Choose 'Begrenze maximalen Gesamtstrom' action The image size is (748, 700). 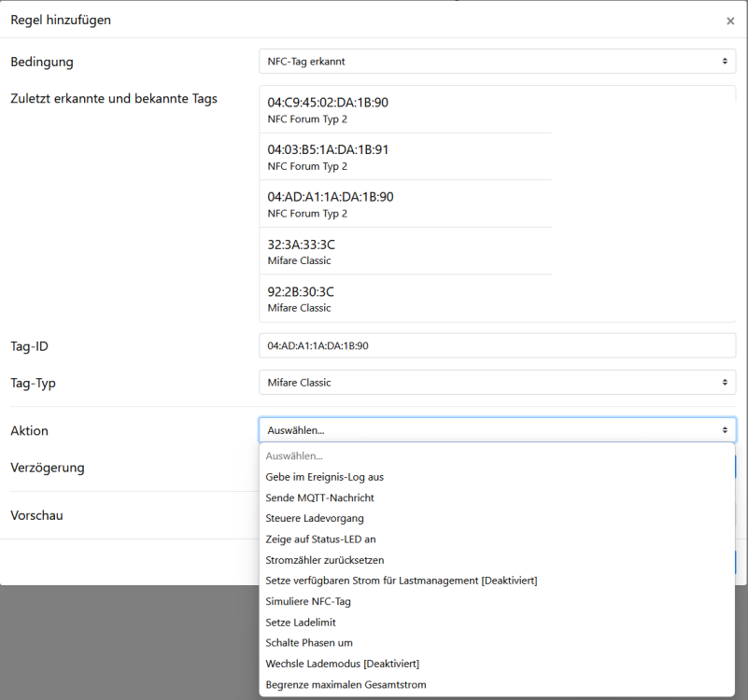click(x=346, y=685)
